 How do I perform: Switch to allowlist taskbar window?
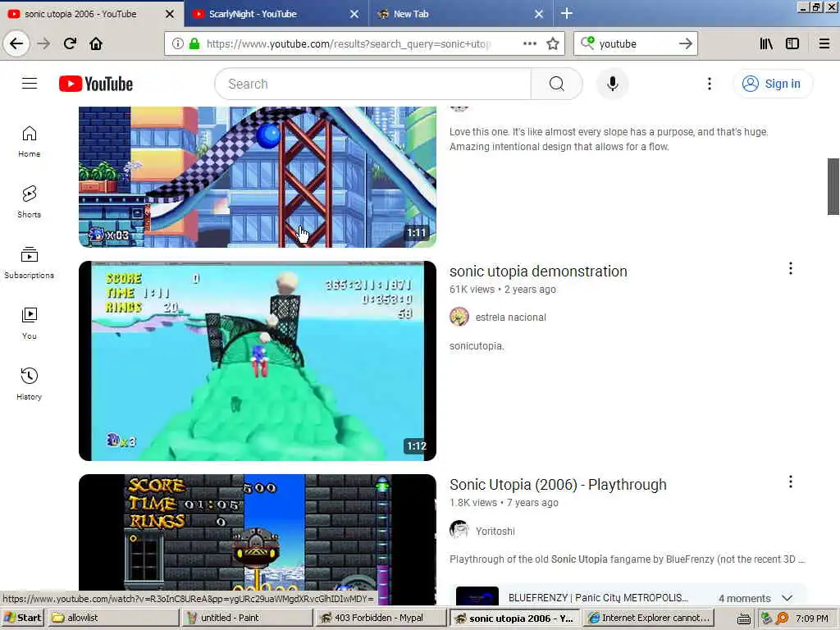click(x=112, y=618)
